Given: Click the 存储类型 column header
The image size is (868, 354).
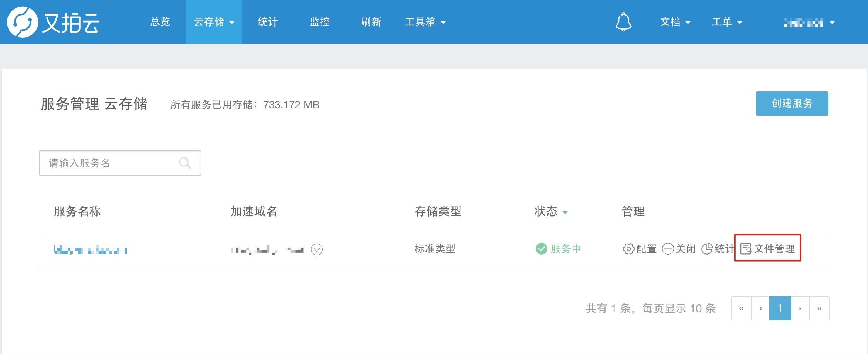Looking at the screenshot, I should [438, 211].
